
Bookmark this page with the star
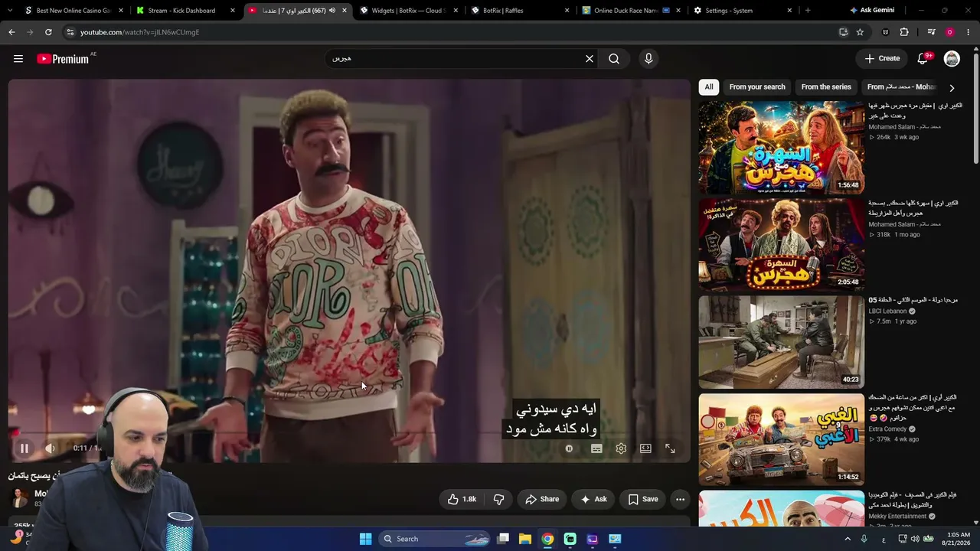(860, 32)
